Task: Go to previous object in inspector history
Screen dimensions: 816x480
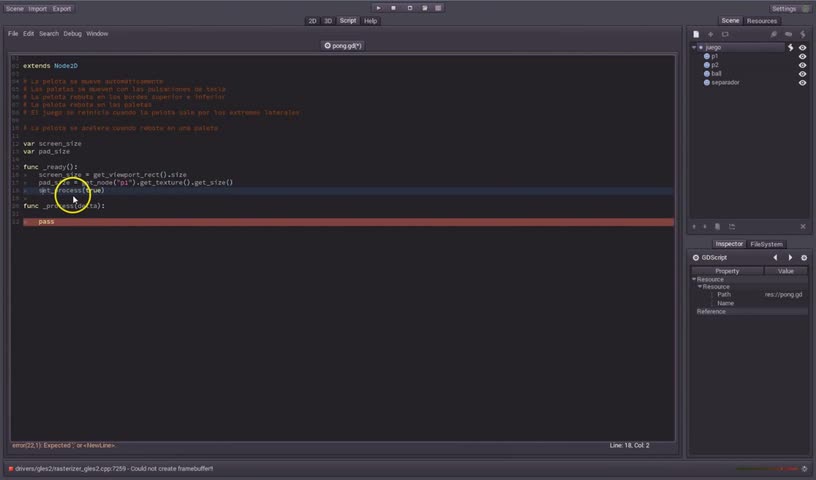Action: coord(775,258)
